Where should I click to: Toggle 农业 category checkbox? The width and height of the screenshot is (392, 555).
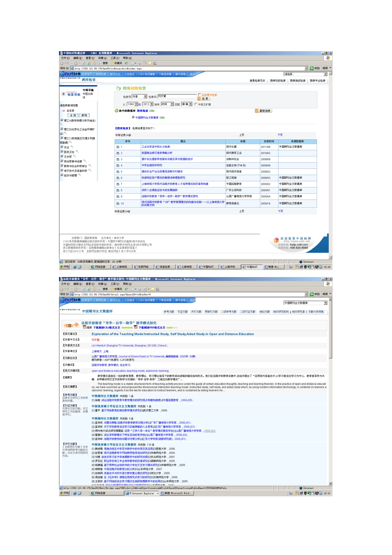(62, 147)
